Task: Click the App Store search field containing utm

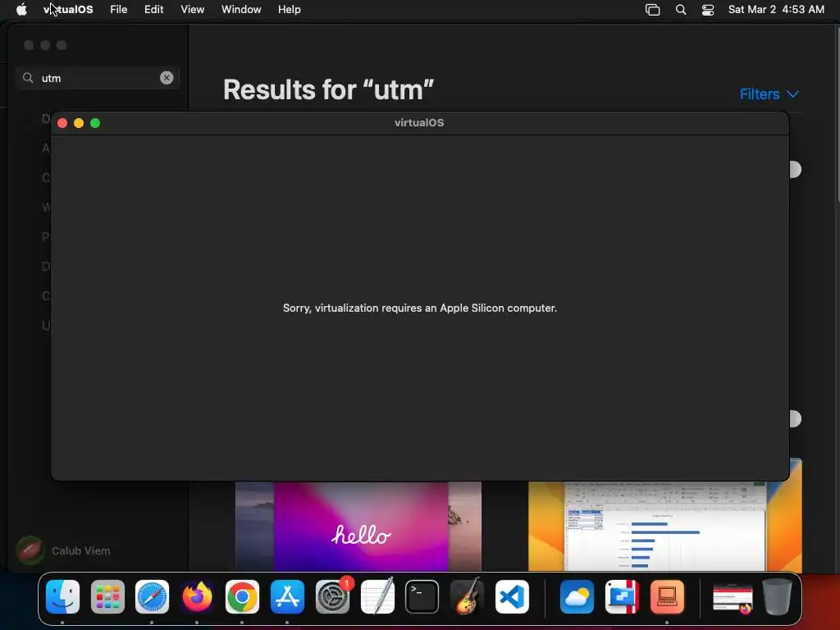Action: [x=98, y=78]
